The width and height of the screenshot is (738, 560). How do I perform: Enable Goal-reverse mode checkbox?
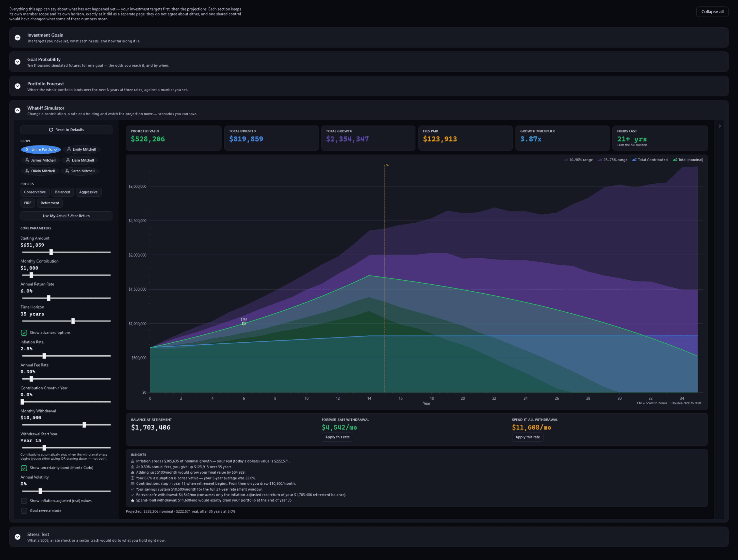click(x=24, y=511)
